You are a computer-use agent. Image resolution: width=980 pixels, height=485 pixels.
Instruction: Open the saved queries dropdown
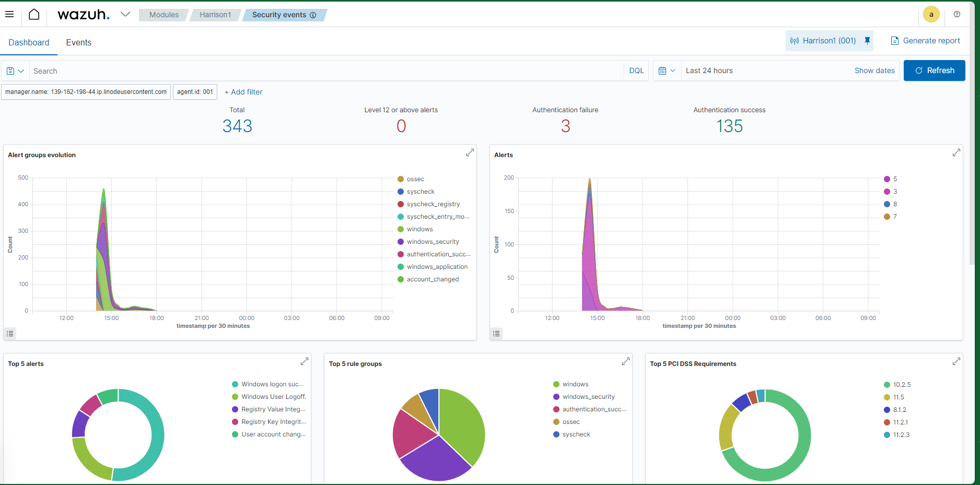pyautogui.click(x=15, y=71)
